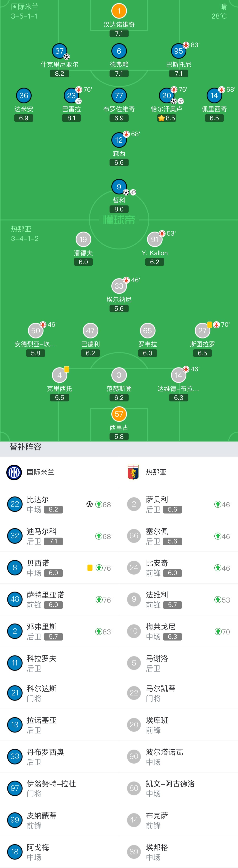Select 埃尔纳尼 number 33 player circle
This screenshot has height=868, width=238.
tap(119, 286)
